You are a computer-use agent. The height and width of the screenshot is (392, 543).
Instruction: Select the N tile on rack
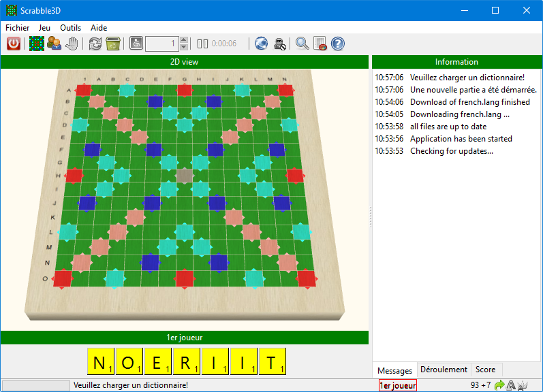100,361
